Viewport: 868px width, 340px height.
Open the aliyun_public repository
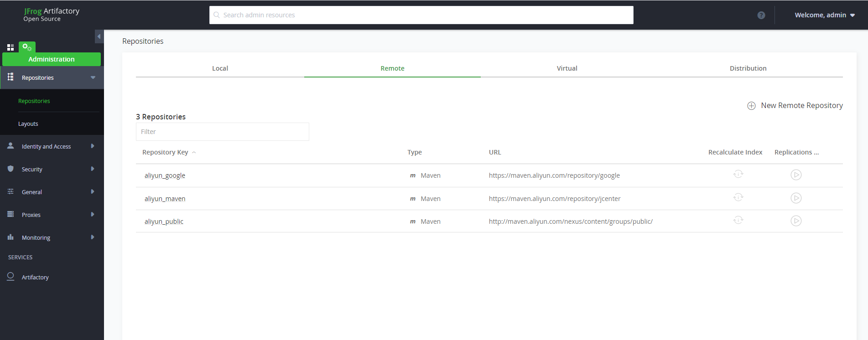(x=164, y=222)
